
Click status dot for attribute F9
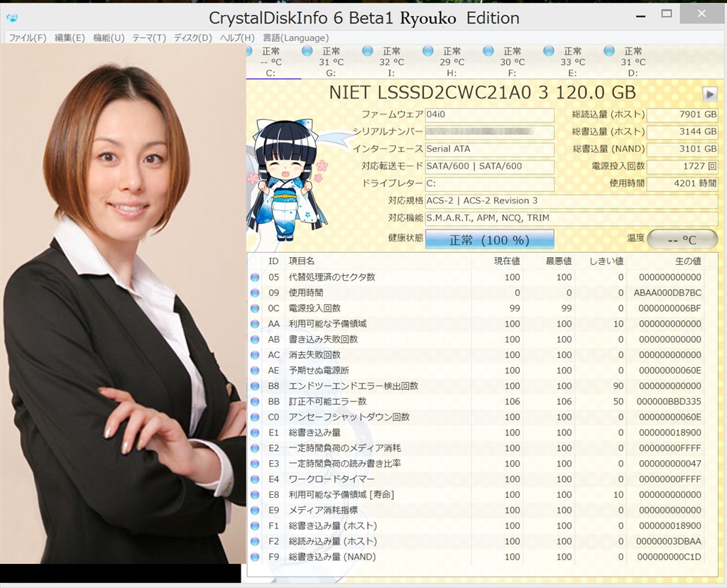click(x=255, y=557)
